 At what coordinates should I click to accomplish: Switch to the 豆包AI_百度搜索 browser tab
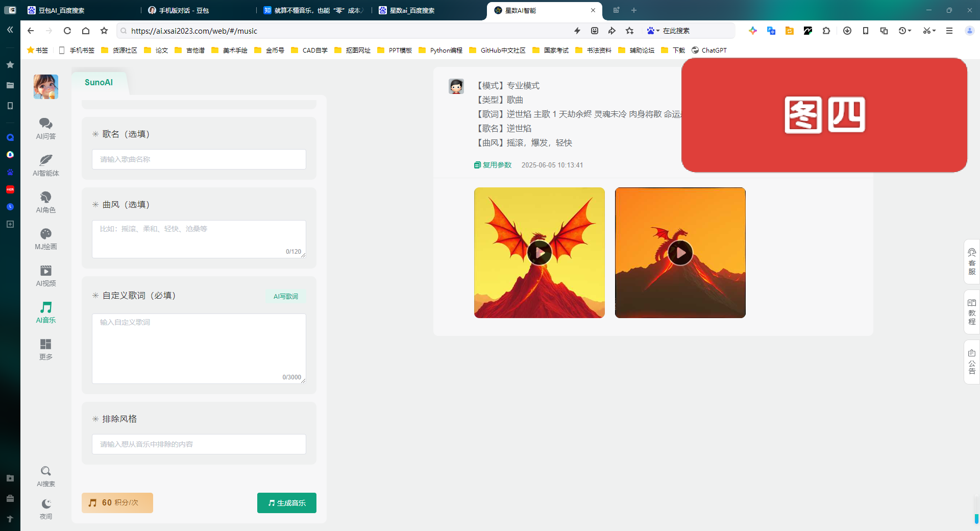click(x=61, y=10)
